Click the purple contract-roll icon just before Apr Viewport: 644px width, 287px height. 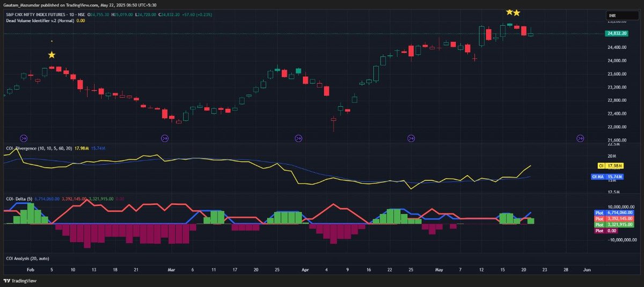pos(298,138)
